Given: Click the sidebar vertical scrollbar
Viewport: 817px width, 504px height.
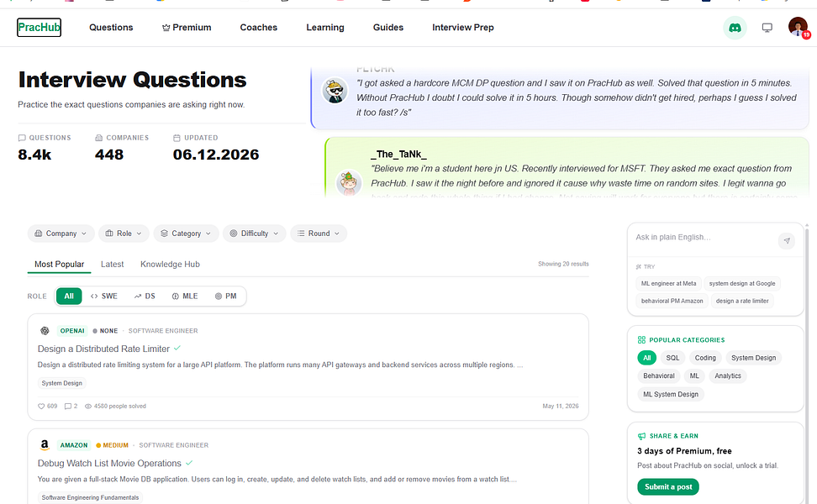Looking at the screenshot, I should (x=807, y=365).
